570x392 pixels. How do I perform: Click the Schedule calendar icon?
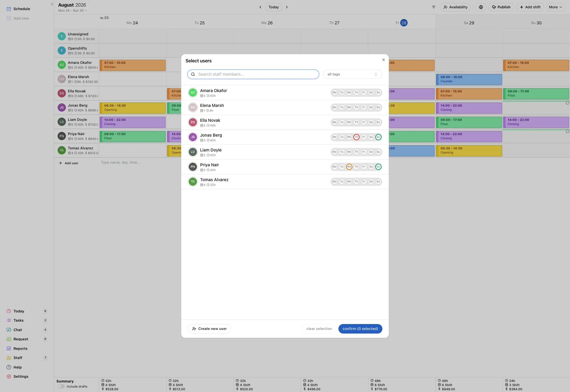[x=9, y=9]
